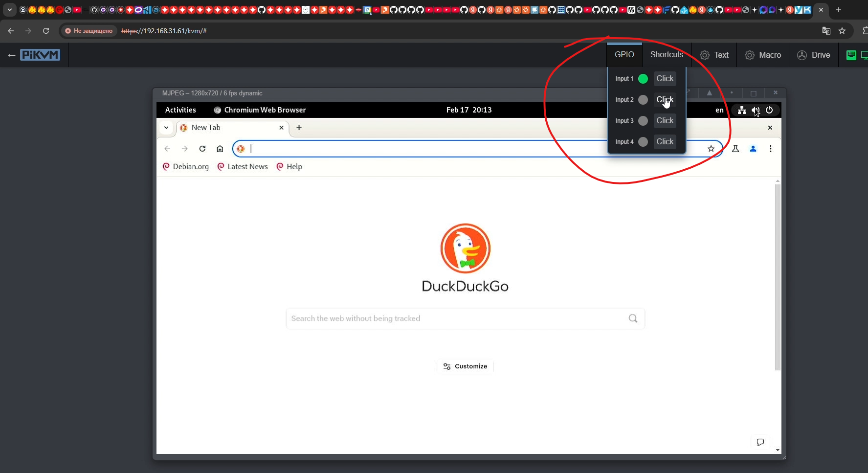Open Chromium's three-dot menu
The height and width of the screenshot is (473, 868).
point(771,149)
